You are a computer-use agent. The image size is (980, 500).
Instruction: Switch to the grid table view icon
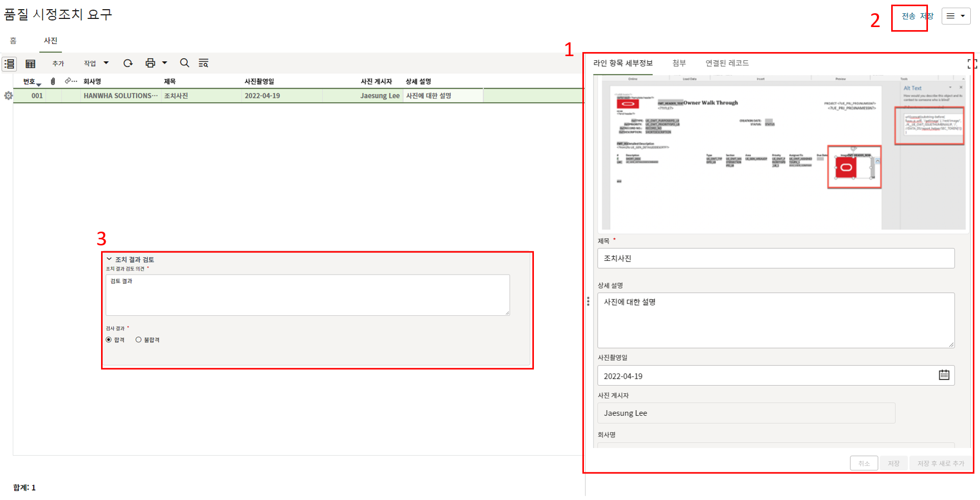pyautogui.click(x=31, y=64)
